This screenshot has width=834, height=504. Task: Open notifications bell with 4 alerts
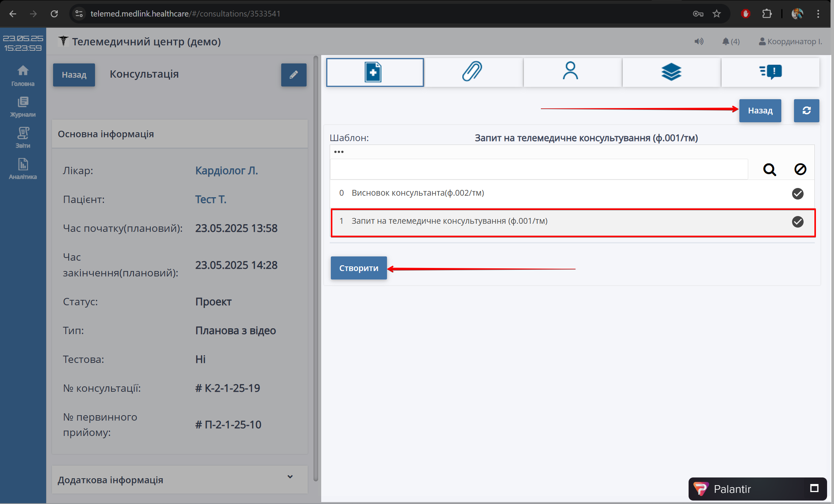pos(731,42)
